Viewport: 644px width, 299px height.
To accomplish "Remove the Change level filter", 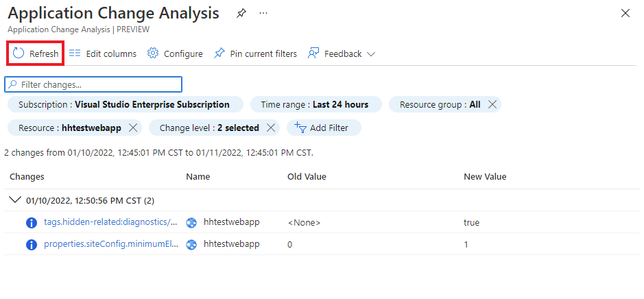I will [x=271, y=128].
